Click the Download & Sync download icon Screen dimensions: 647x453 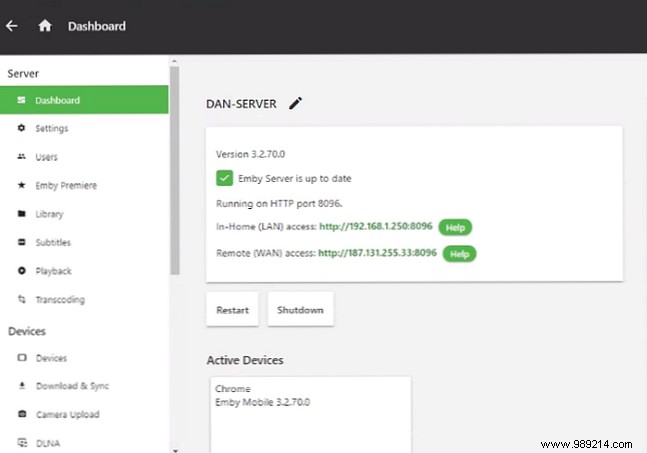22,385
